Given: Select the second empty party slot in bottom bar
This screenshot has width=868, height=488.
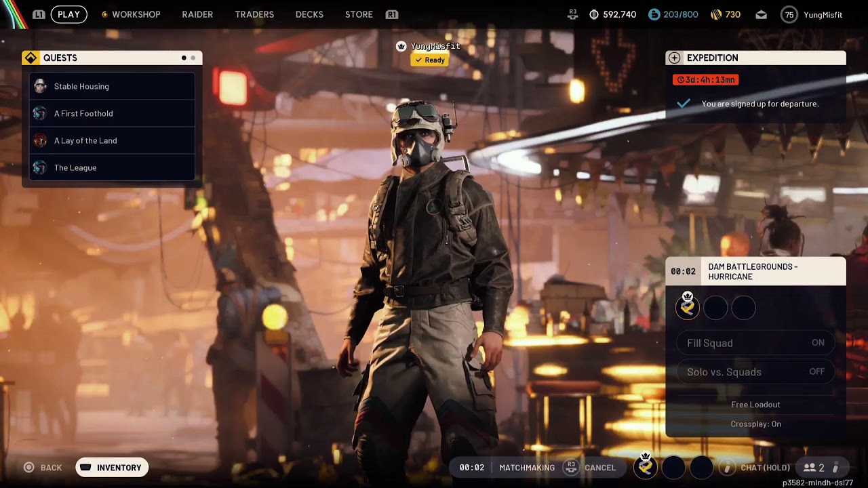Looking at the screenshot, I should point(673,467).
